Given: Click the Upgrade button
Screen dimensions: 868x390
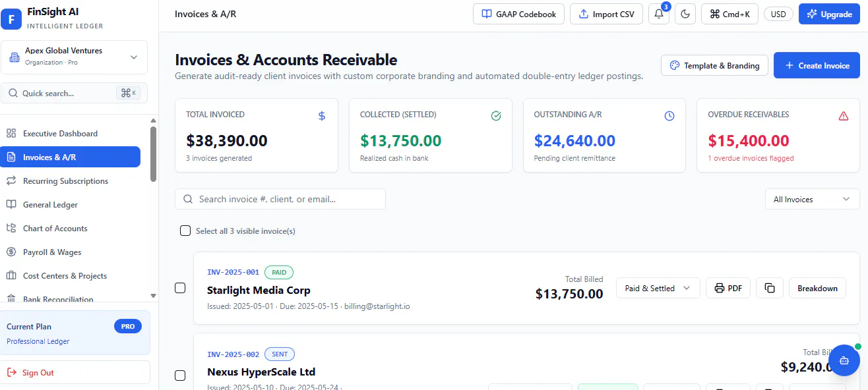Looking at the screenshot, I should point(829,14).
